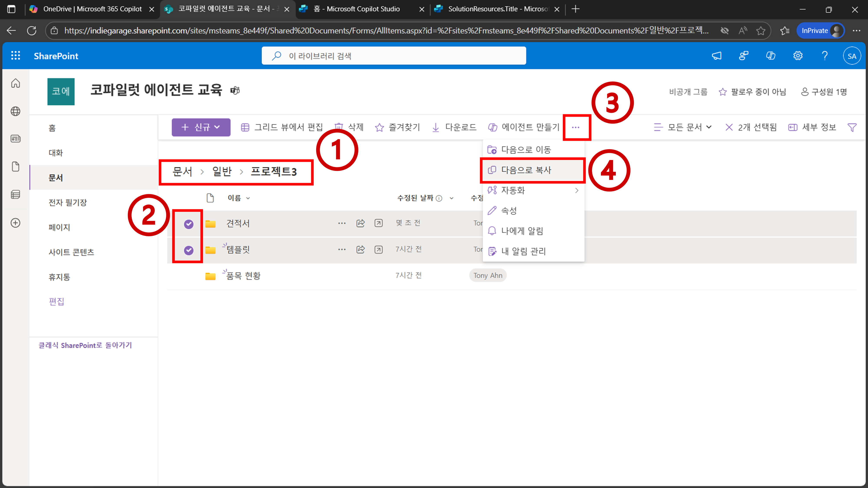Screen dimensions: 868x488
Task: Open the SharePoint app launcher waffle icon
Action: (x=15, y=56)
